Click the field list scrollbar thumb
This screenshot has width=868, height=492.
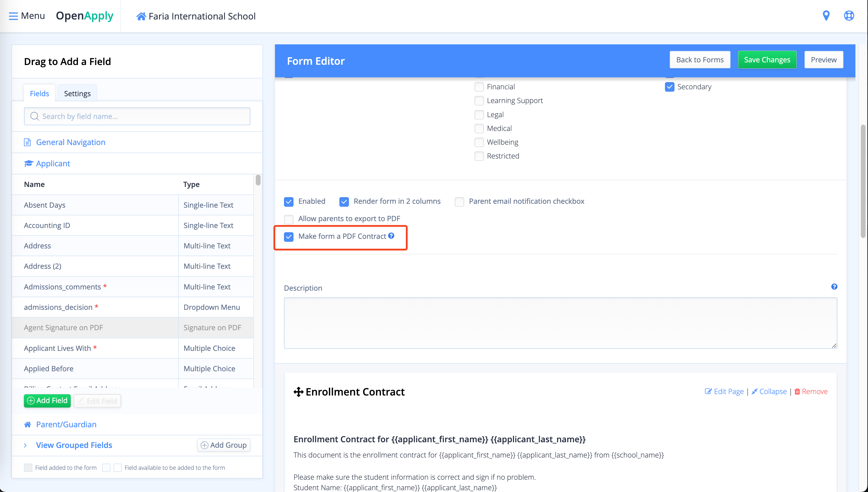pos(258,180)
